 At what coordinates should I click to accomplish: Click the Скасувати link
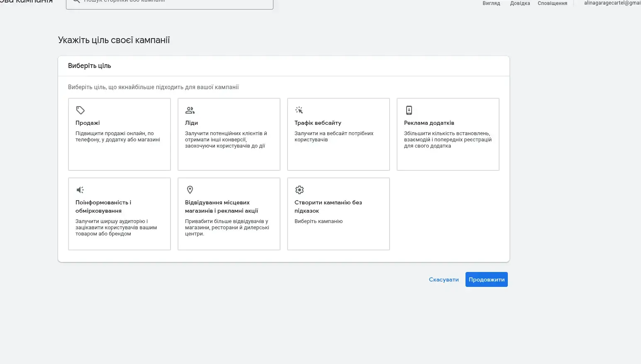pyautogui.click(x=444, y=280)
